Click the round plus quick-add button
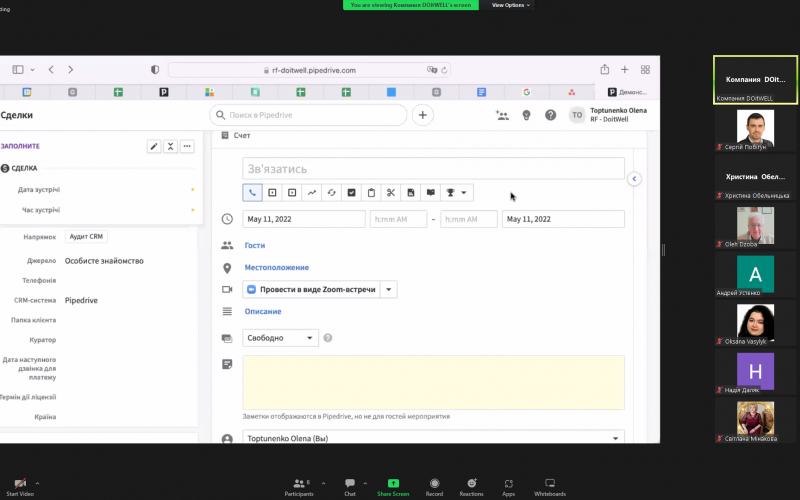Image resolution: width=800 pixels, height=500 pixels. (x=422, y=115)
